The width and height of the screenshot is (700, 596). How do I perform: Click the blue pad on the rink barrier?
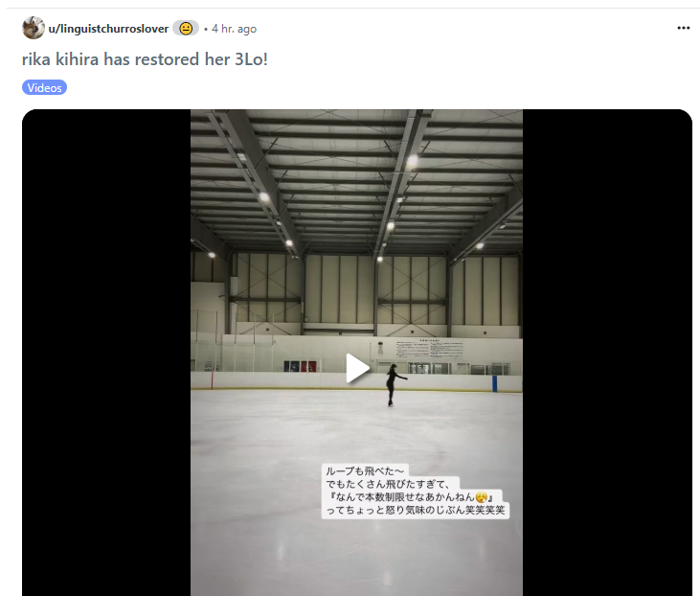[x=495, y=384]
